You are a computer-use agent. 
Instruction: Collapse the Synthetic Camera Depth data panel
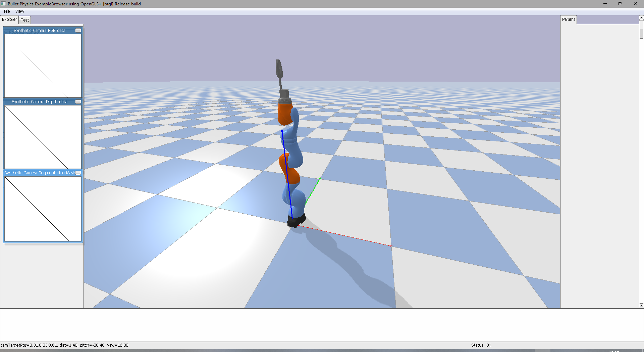78,101
